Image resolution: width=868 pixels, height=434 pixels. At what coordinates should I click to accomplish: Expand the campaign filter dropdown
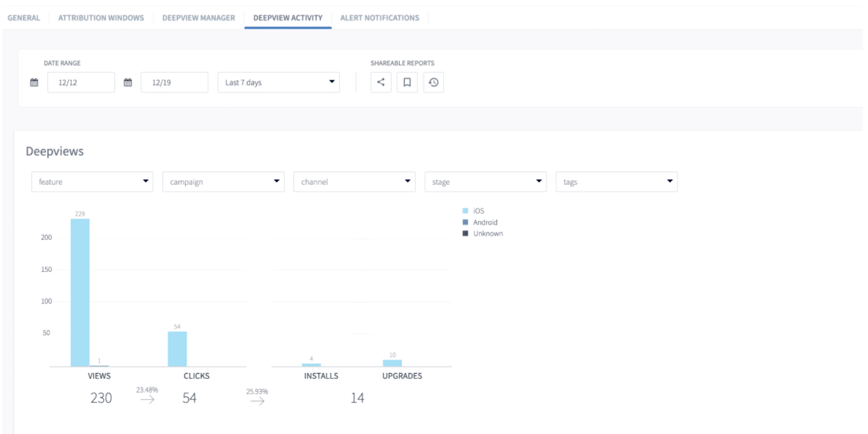(x=223, y=182)
